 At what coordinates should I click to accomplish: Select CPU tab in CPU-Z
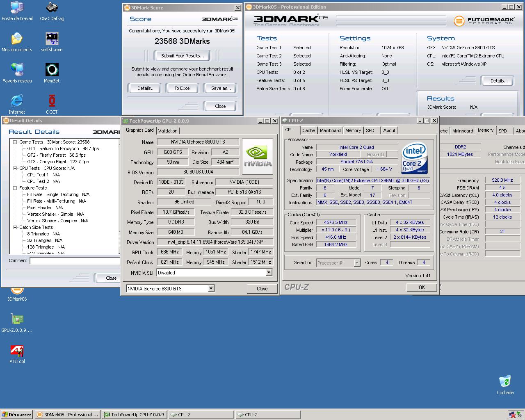tap(290, 130)
